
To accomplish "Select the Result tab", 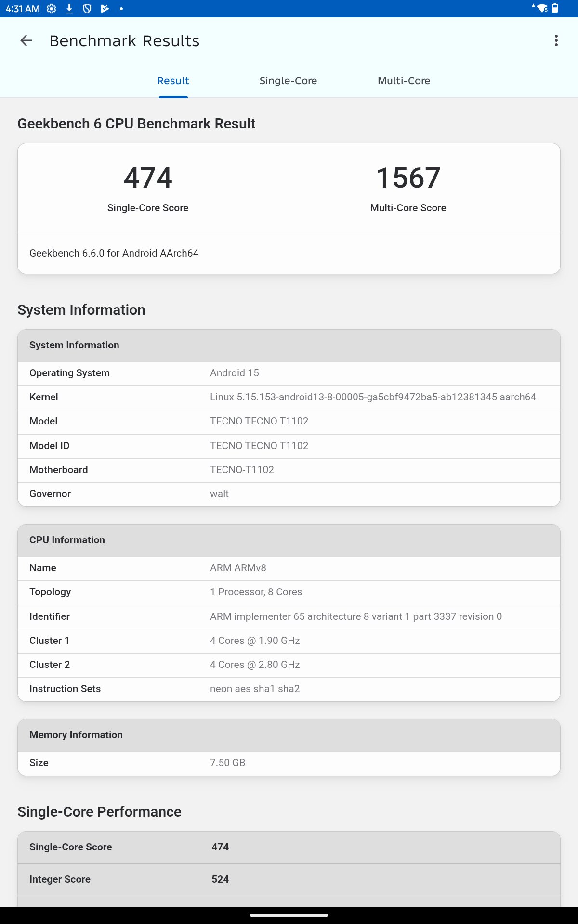I will click(173, 81).
